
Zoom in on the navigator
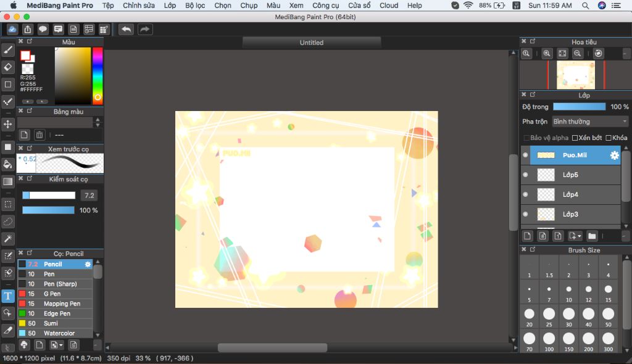(547, 53)
